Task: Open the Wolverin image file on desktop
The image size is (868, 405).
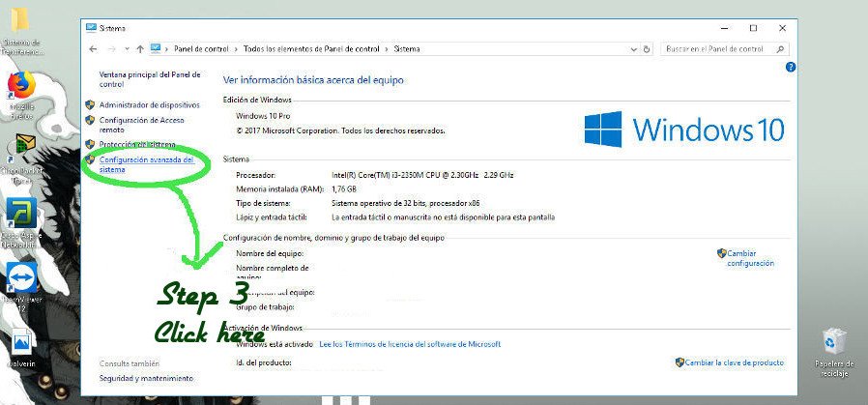Action: [x=21, y=341]
